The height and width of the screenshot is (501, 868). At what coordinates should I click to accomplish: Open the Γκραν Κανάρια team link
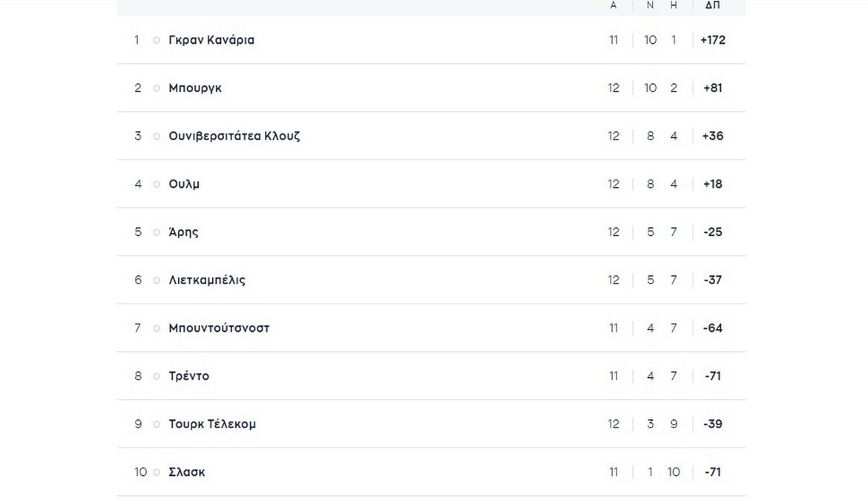point(211,40)
